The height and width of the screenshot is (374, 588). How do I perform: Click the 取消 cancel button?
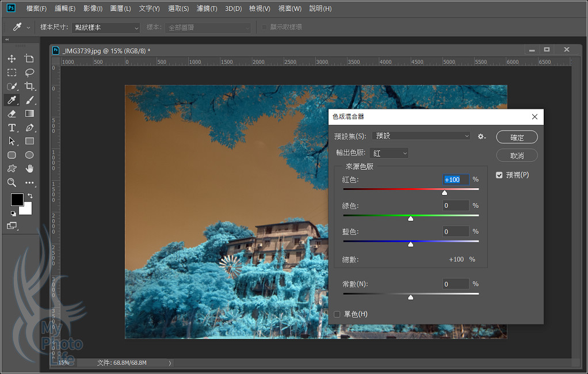(x=517, y=155)
